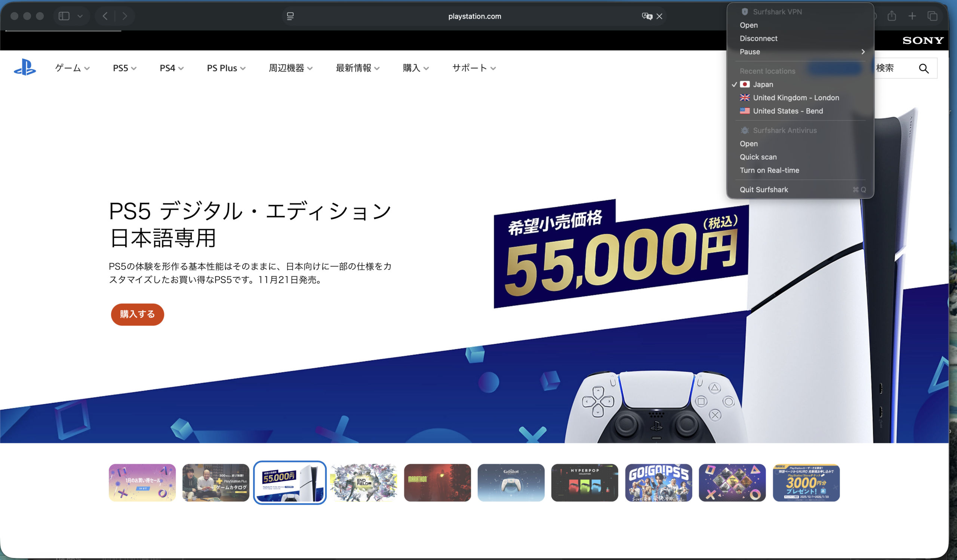Viewport: 957px width, 560px height.
Task: Open a new tab with plus icon
Action: tap(912, 16)
